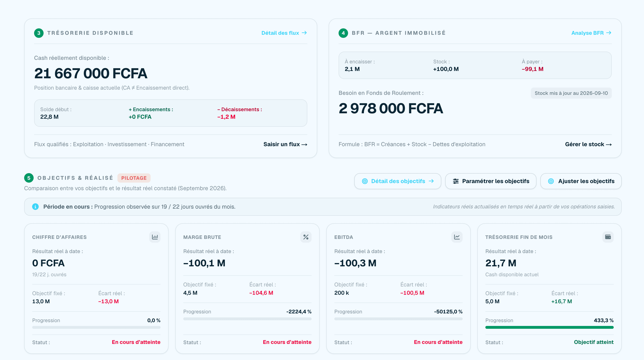644x360 pixels.
Task: Click the 433,3 % progression value
Action: click(604, 320)
